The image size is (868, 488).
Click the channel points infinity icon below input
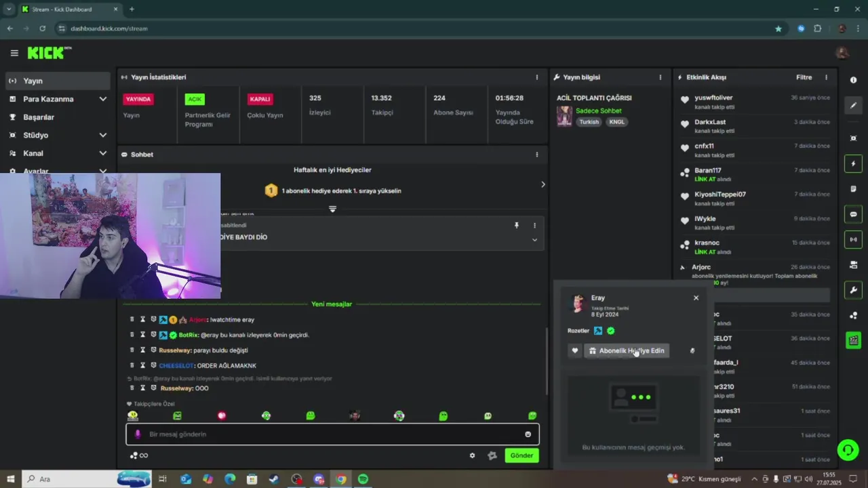coord(139,455)
